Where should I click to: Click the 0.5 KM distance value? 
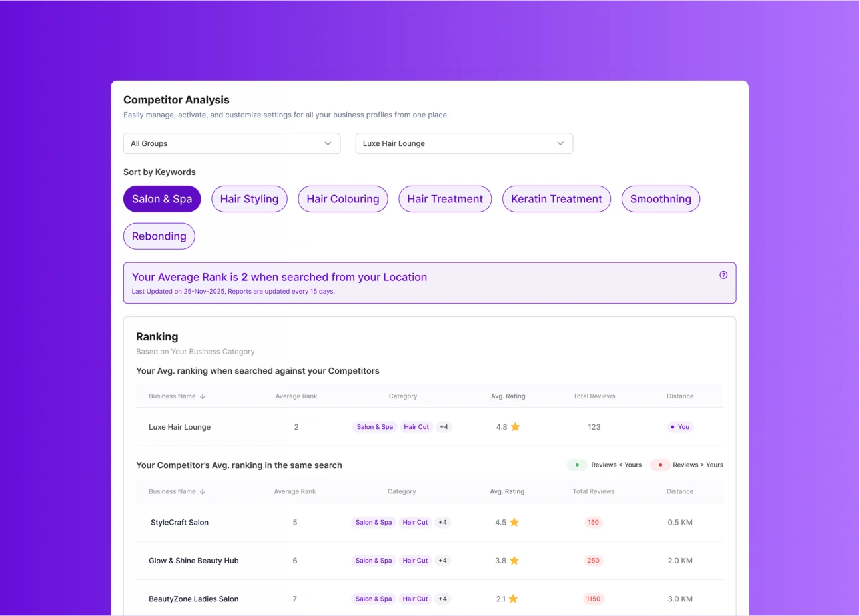pyautogui.click(x=680, y=523)
